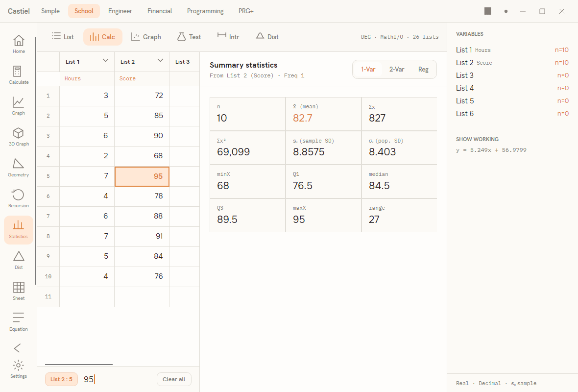Select the empty Hours cell in row 11
This screenshot has height=392, width=578.
87,297
